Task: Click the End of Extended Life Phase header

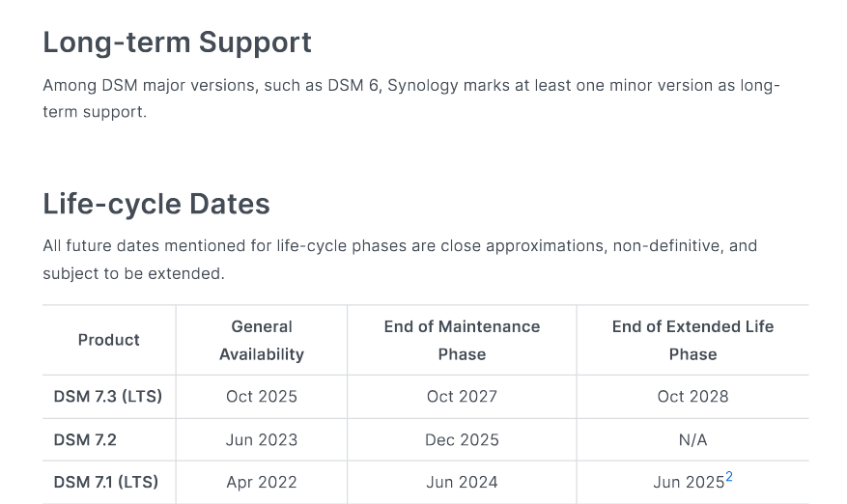Action: tap(692, 340)
